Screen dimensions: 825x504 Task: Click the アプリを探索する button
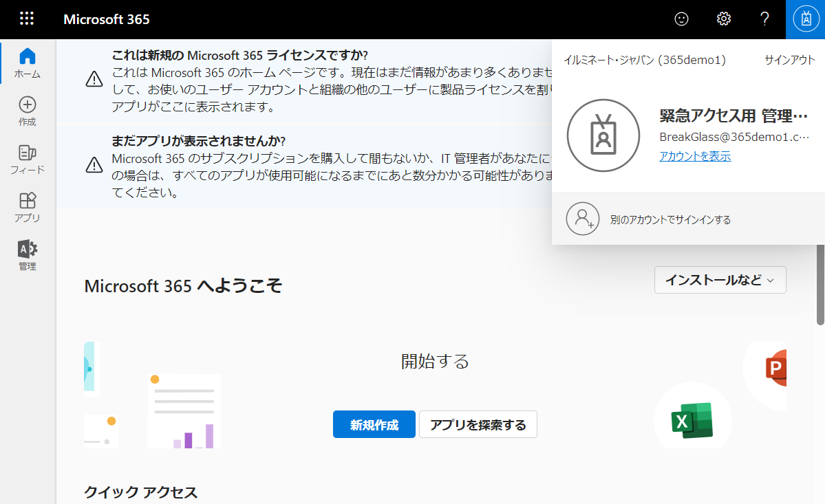click(478, 425)
